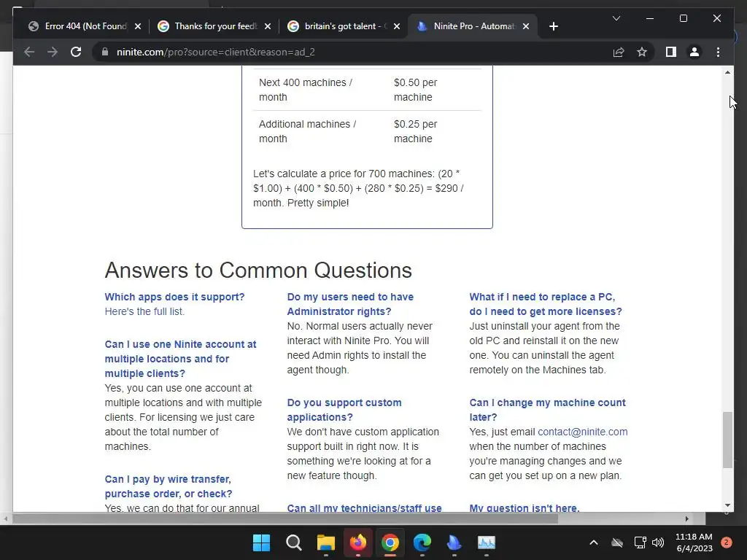Open the tab search dropdown chevron
747x560 pixels.
[x=616, y=18]
